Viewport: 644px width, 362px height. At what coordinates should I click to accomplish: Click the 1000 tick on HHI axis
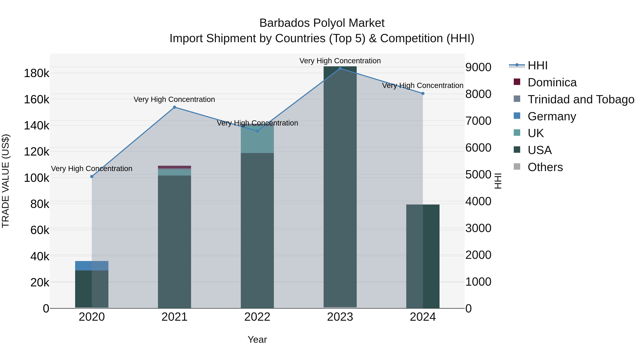click(x=479, y=282)
